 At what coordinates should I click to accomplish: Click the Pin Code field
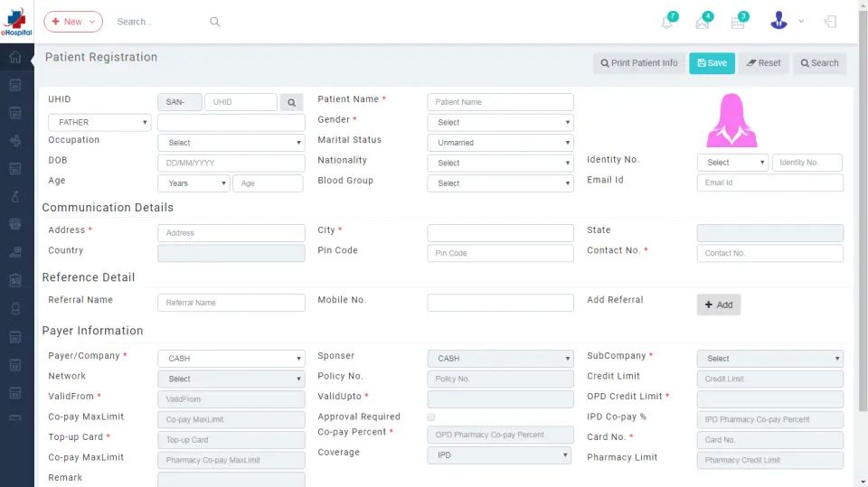500,253
